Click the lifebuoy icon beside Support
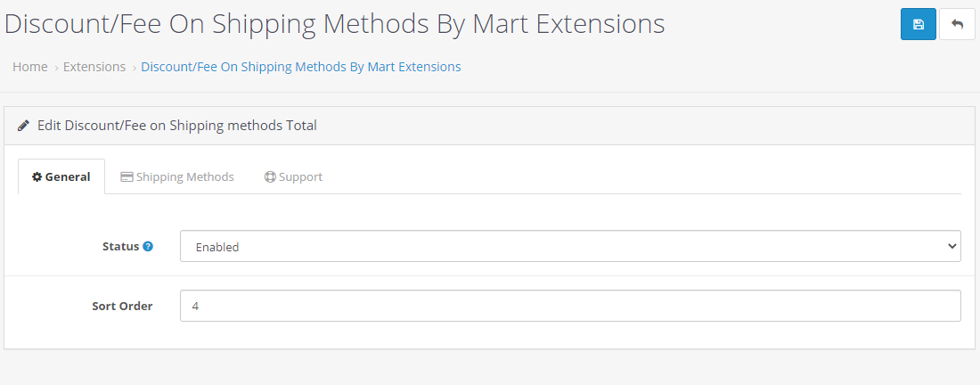Screen dimensions: 980x385 click(270, 176)
